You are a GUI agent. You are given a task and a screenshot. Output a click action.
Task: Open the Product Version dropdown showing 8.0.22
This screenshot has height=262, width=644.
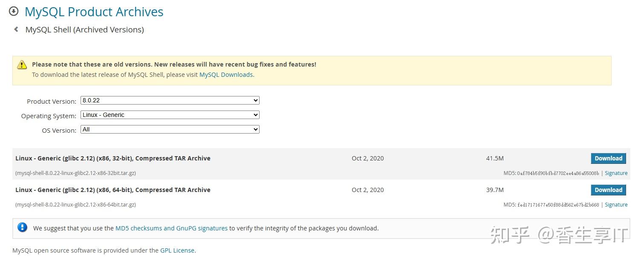pyautogui.click(x=170, y=100)
